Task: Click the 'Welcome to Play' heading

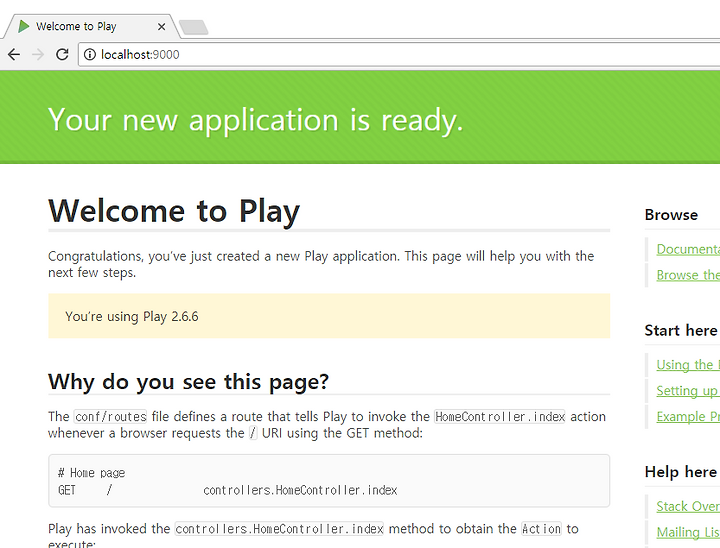Action: point(174,212)
